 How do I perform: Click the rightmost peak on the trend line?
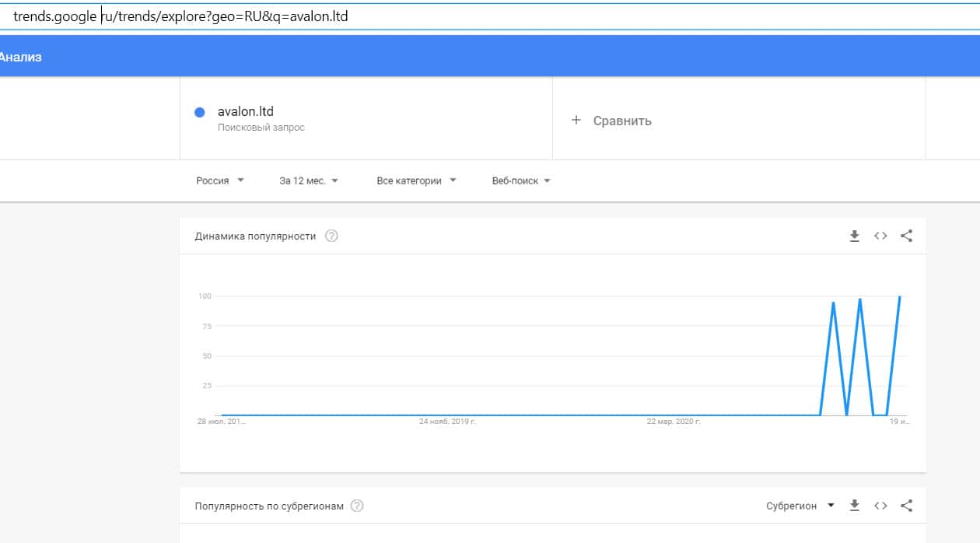[x=899, y=296]
